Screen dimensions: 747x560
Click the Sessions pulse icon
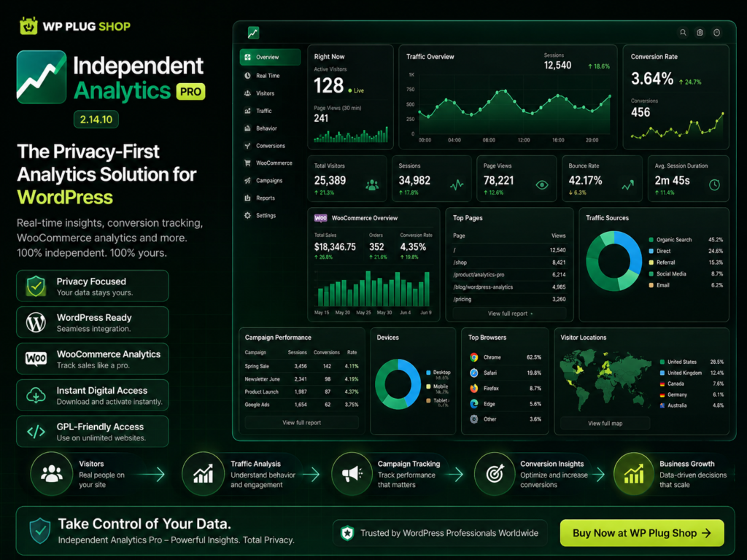(x=457, y=184)
